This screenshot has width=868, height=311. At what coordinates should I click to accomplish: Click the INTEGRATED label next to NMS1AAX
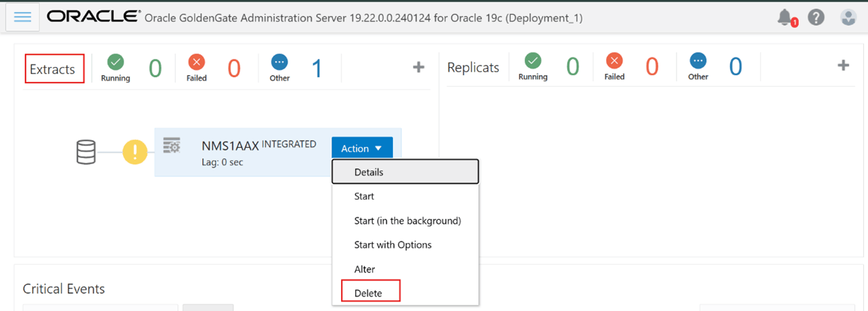(x=289, y=143)
